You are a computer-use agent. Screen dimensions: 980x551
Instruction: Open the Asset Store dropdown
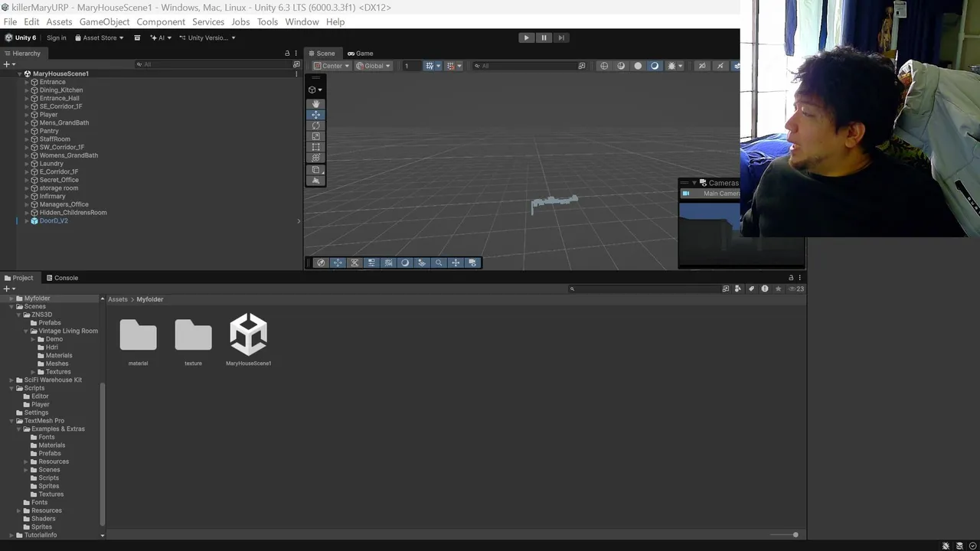[100, 37]
